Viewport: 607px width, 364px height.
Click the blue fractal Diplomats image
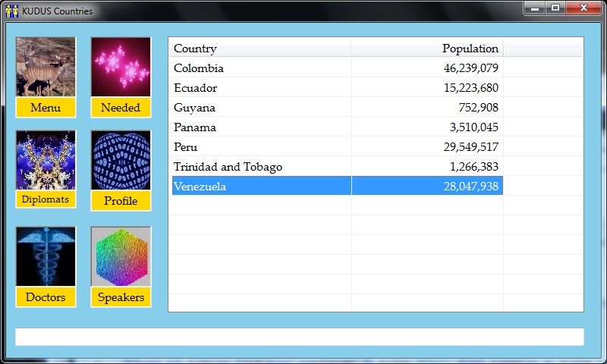point(46,160)
